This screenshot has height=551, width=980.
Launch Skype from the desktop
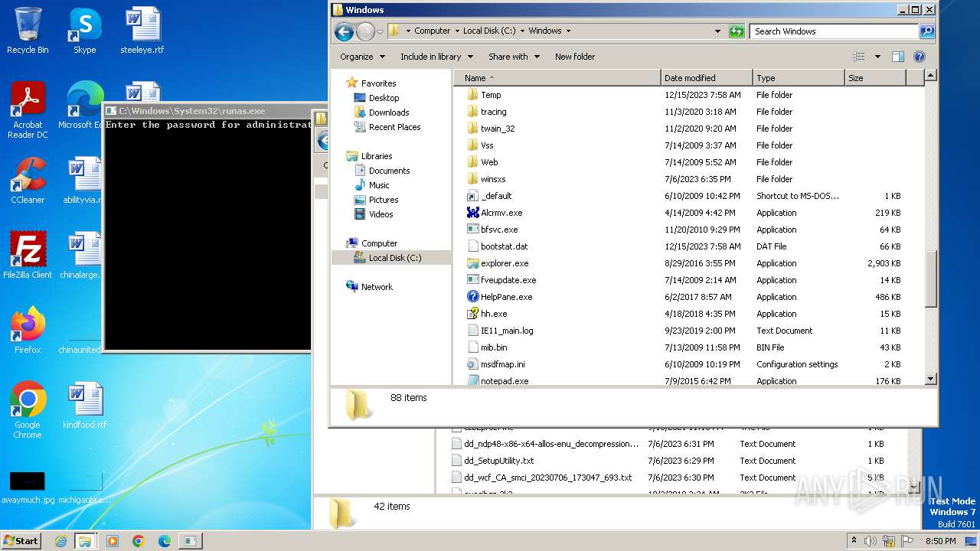click(x=84, y=31)
